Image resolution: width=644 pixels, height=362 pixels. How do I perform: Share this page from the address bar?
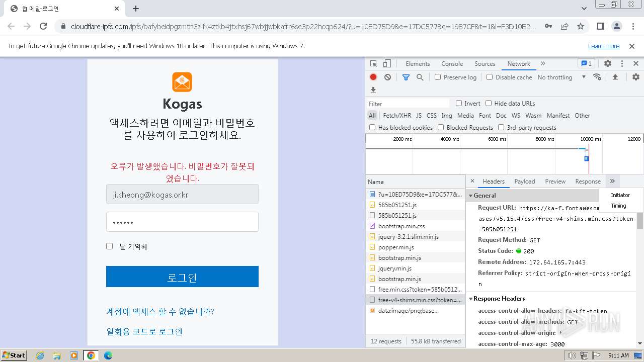coord(565,26)
